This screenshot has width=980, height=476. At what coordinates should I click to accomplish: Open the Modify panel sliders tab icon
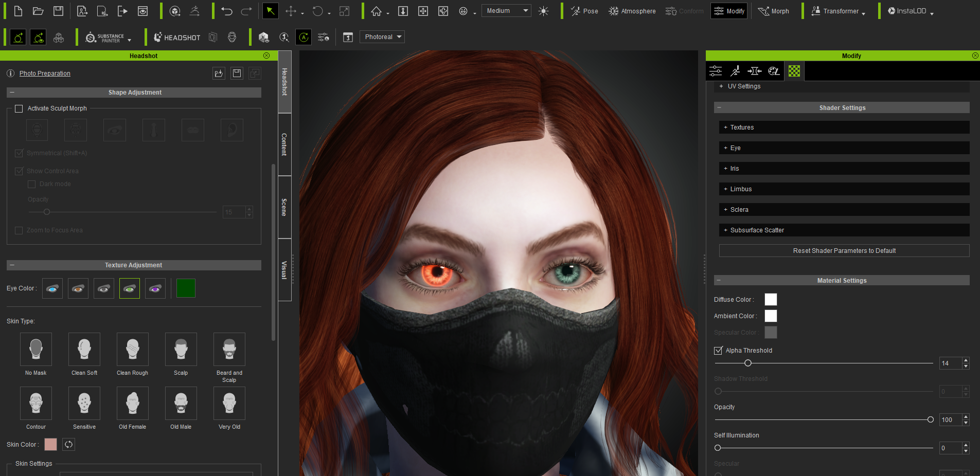click(716, 71)
